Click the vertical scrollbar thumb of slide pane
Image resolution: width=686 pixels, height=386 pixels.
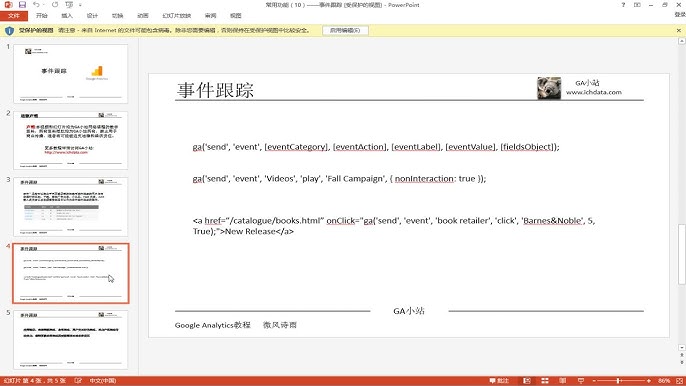click(682, 254)
